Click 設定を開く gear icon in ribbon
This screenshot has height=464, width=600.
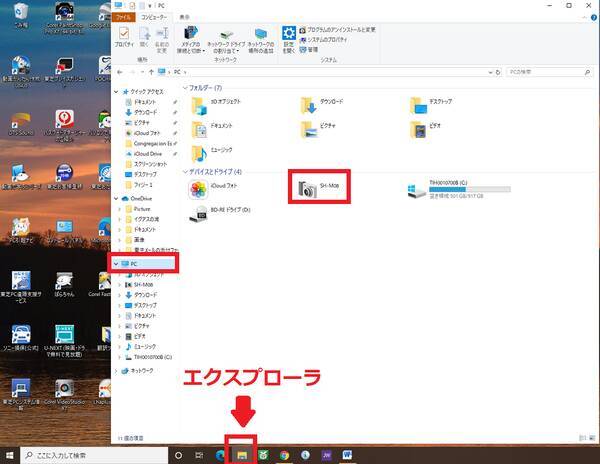(287, 39)
